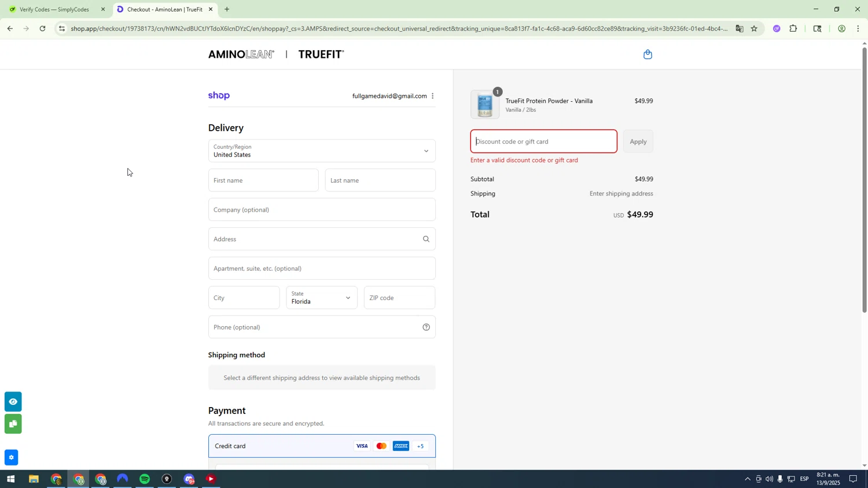The width and height of the screenshot is (868, 488).
Task: Open new browser tab
Action: click(x=227, y=9)
